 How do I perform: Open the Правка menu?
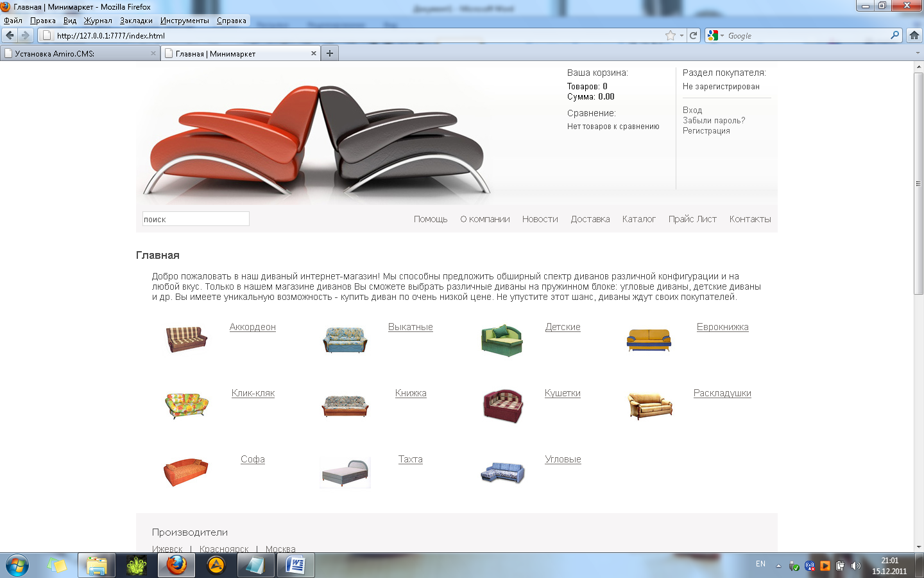click(42, 21)
